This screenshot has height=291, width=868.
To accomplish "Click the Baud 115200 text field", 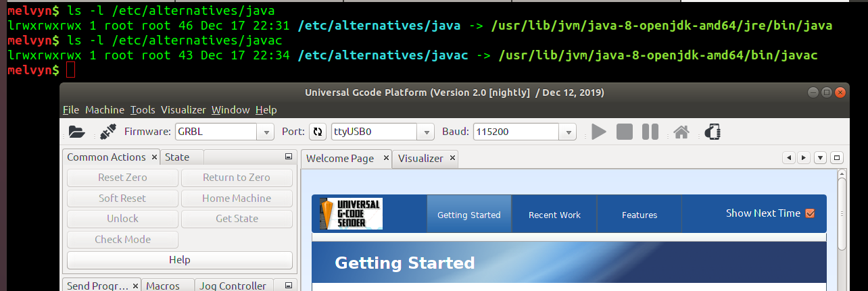I will (517, 132).
